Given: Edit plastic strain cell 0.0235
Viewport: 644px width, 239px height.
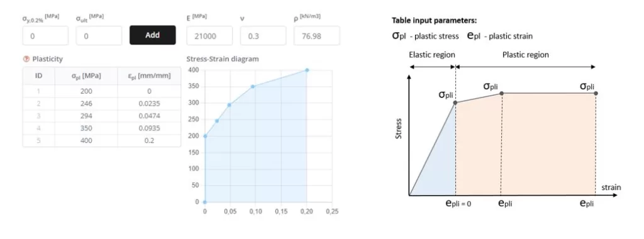Looking at the screenshot, I should [149, 104].
